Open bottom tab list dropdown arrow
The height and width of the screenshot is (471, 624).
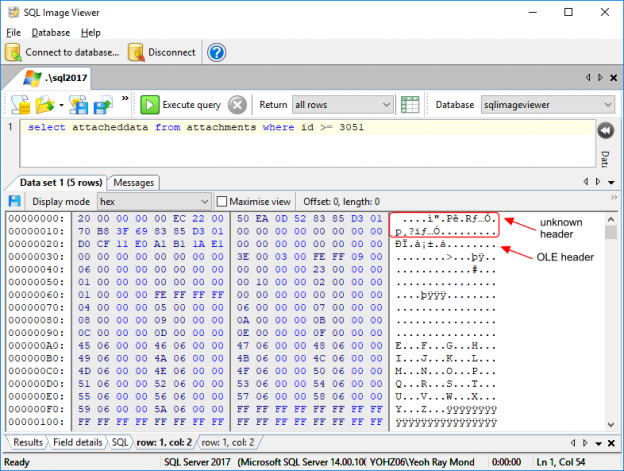click(x=598, y=444)
